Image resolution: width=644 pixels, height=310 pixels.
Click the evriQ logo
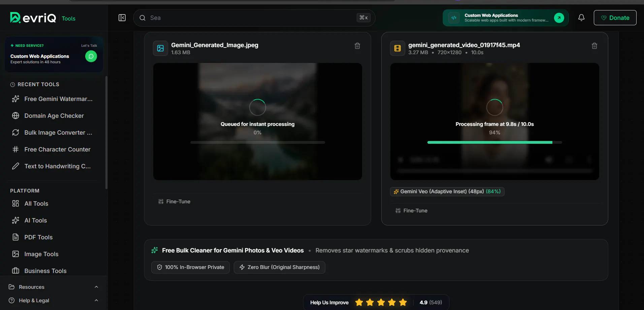(33, 18)
